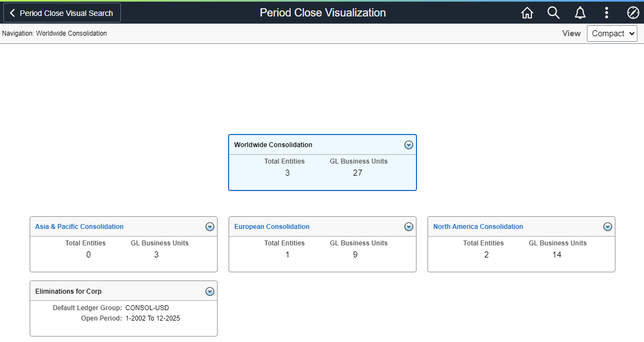The width and height of the screenshot is (644, 342).
Task: Expand the Eliminations for Corp card chevron
Action: pos(209,291)
